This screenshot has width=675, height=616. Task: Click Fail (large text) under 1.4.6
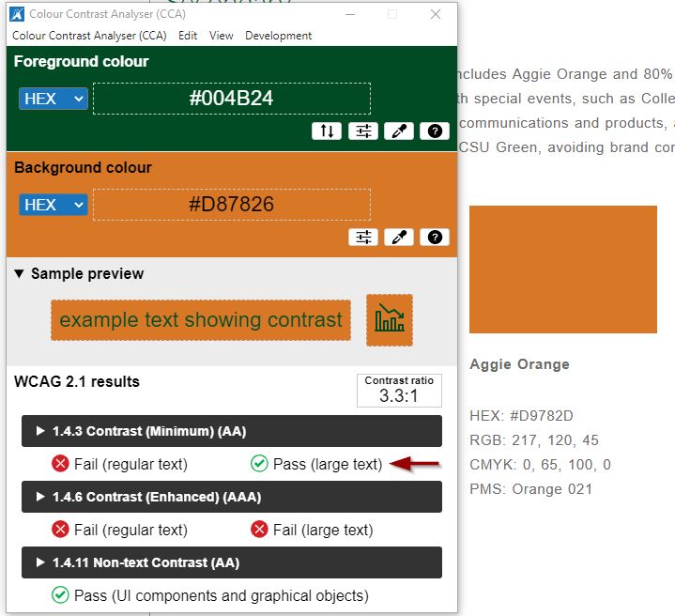coord(312,530)
